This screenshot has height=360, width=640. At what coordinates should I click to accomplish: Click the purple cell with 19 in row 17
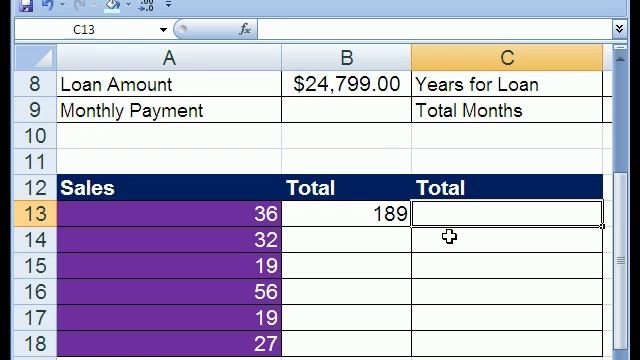point(169,318)
